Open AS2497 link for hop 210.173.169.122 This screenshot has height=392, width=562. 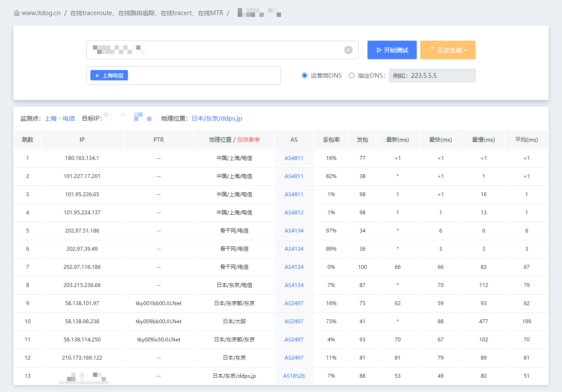pos(294,358)
